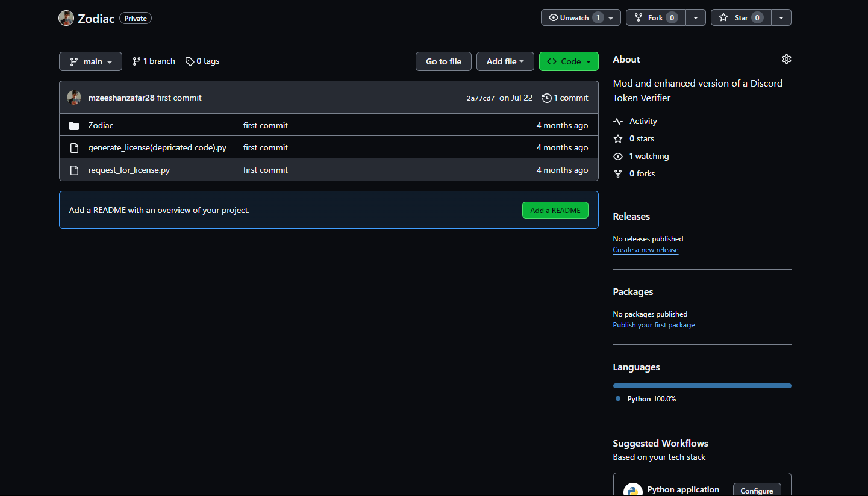868x496 pixels.
Task: Open the main branch selector dropdown
Action: [x=90, y=61]
